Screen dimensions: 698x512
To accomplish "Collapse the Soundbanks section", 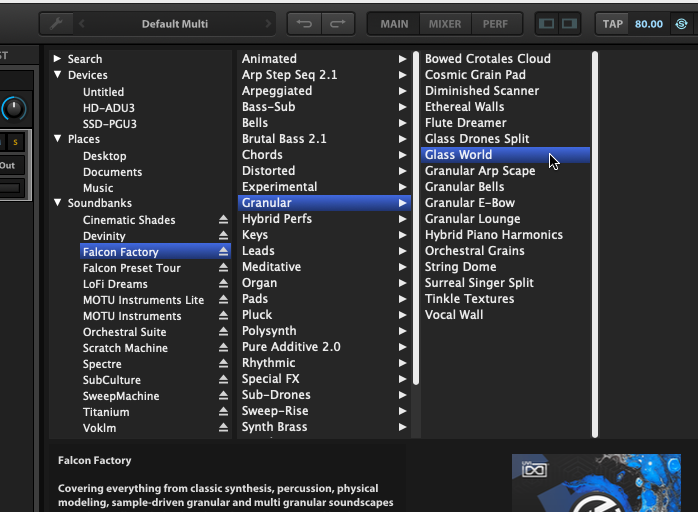I will click(x=57, y=203).
